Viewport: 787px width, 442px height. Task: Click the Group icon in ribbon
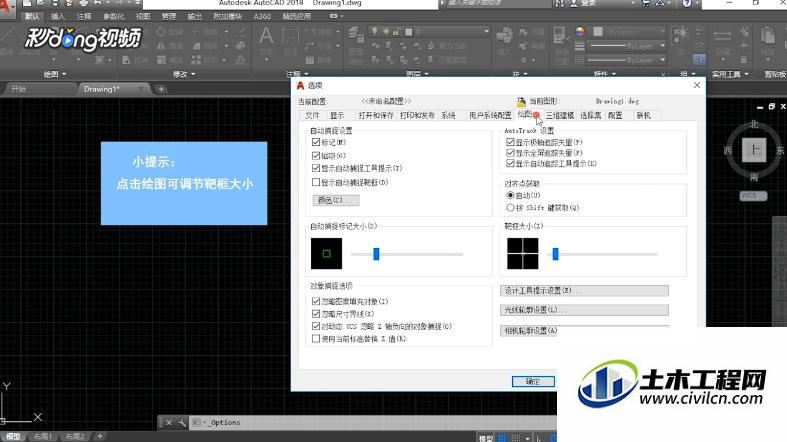pyautogui.click(x=681, y=35)
